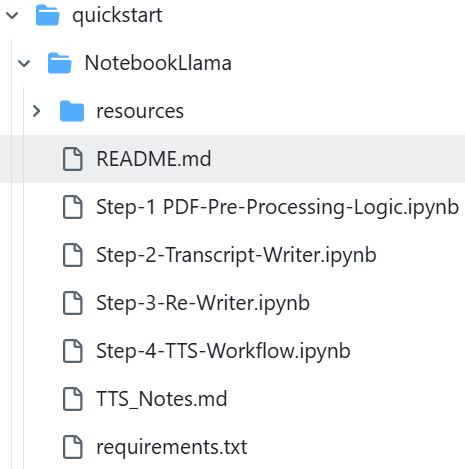Click the Step-2-Transcript-Writer file icon
The image size is (465, 469).
point(73,255)
